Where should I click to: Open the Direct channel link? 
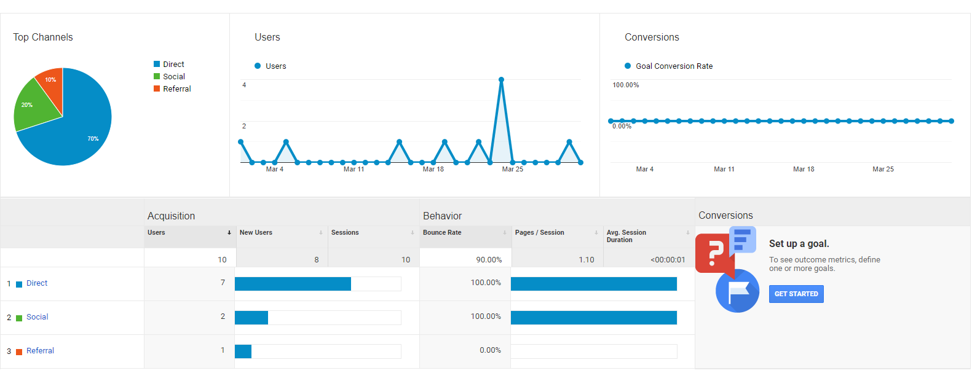pos(37,283)
